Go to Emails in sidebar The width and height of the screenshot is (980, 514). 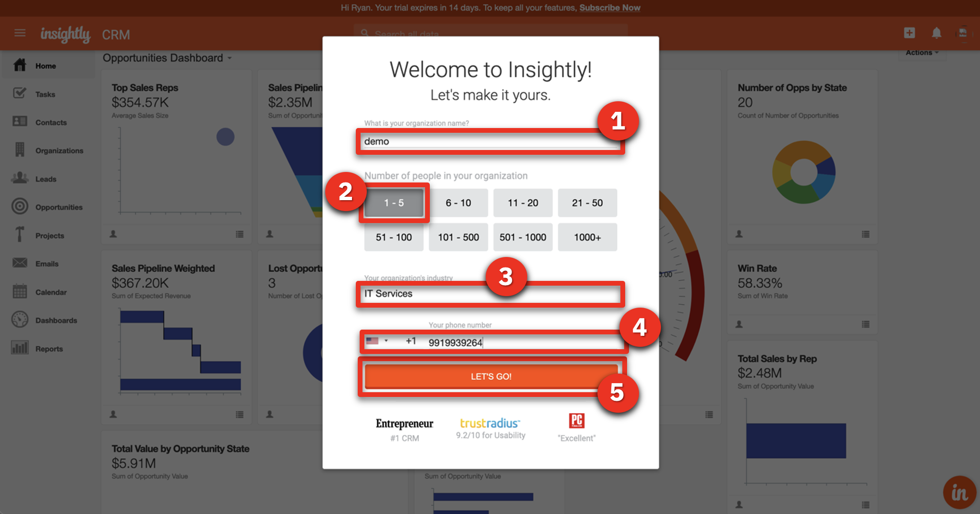coord(47,264)
